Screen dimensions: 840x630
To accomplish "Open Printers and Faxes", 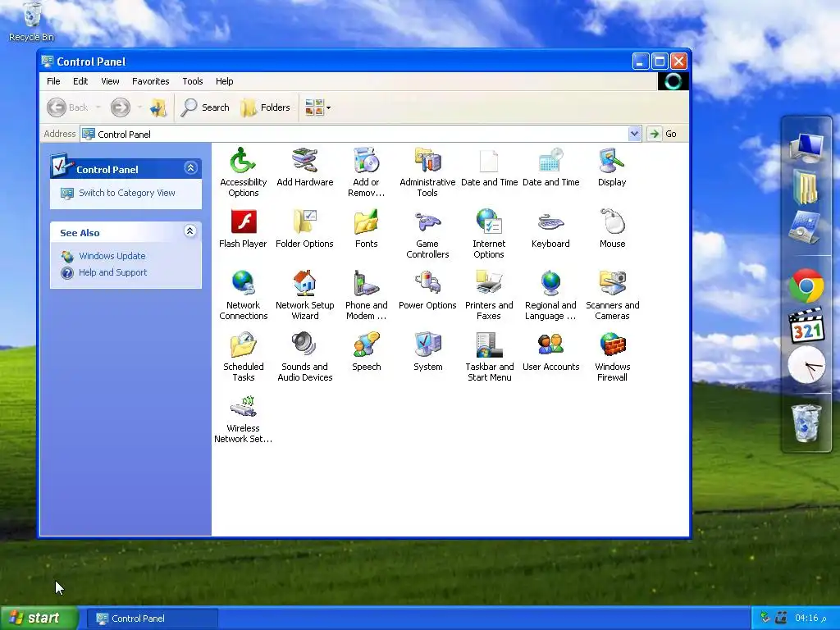I will pyautogui.click(x=489, y=294).
